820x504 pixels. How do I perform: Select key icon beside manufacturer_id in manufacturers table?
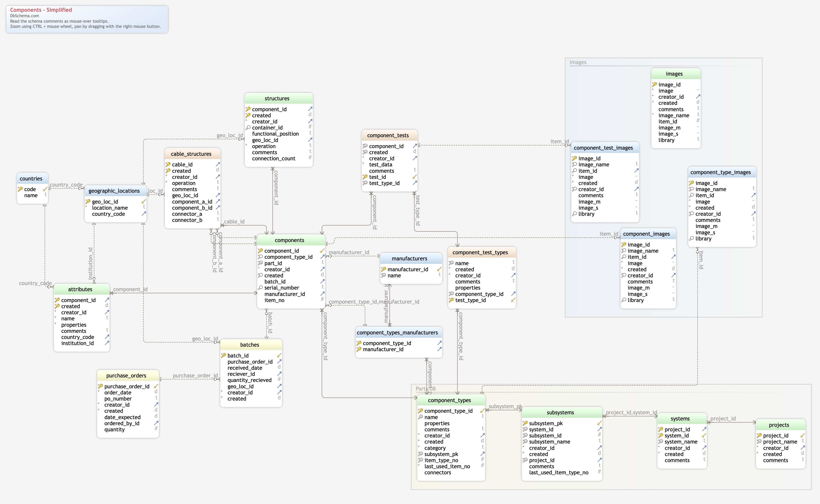[x=384, y=269]
